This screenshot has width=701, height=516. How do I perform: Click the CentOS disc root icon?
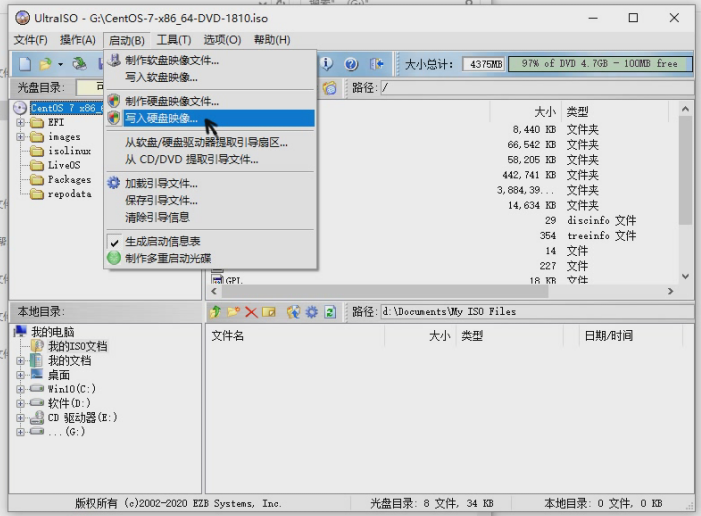20,108
